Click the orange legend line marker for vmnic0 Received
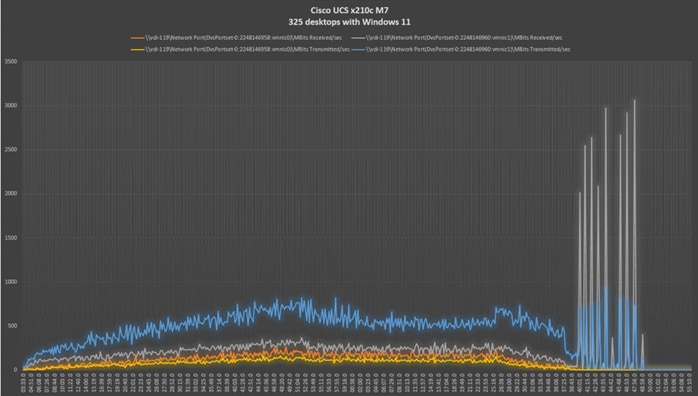 (x=138, y=38)
